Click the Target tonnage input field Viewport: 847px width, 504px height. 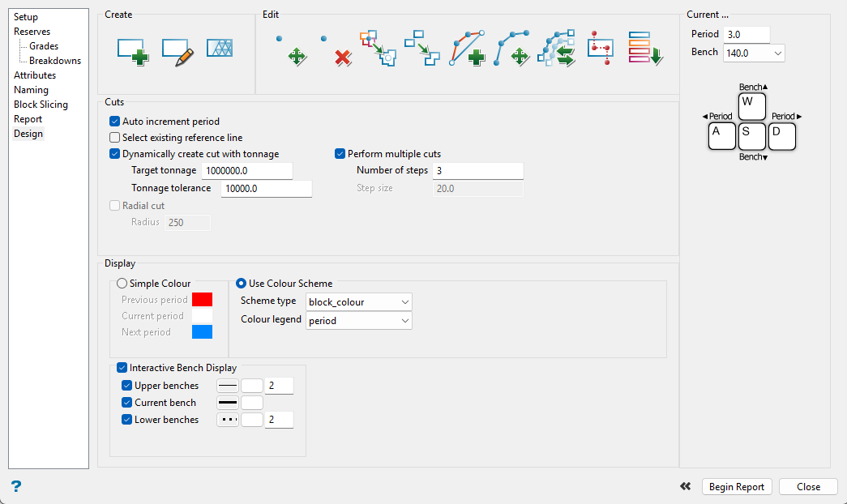coord(247,171)
